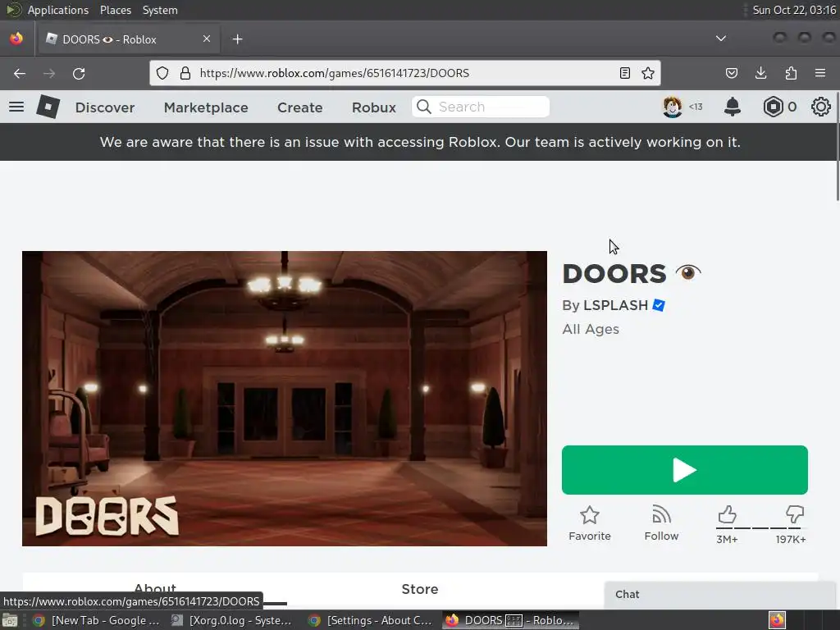Expand the list all tabs dropdown
This screenshot has height=630, width=840.
click(x=721, y=39)
